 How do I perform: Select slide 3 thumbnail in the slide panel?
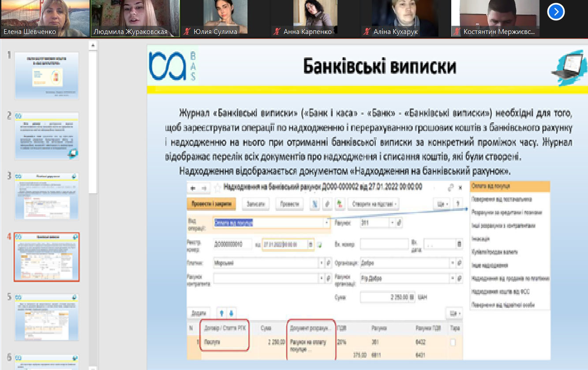[47, 196]
